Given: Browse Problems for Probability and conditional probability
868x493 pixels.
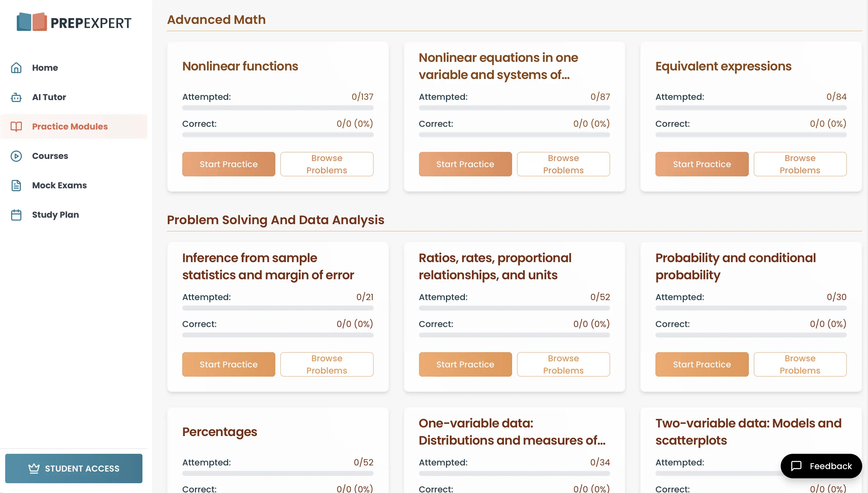Looking at the screenshot, I should coord(800,365).
